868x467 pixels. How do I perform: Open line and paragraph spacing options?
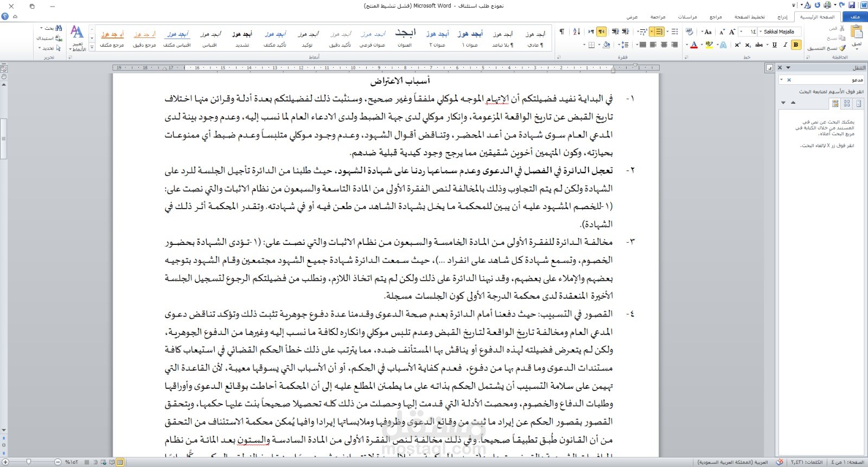[x=624, y=45]
